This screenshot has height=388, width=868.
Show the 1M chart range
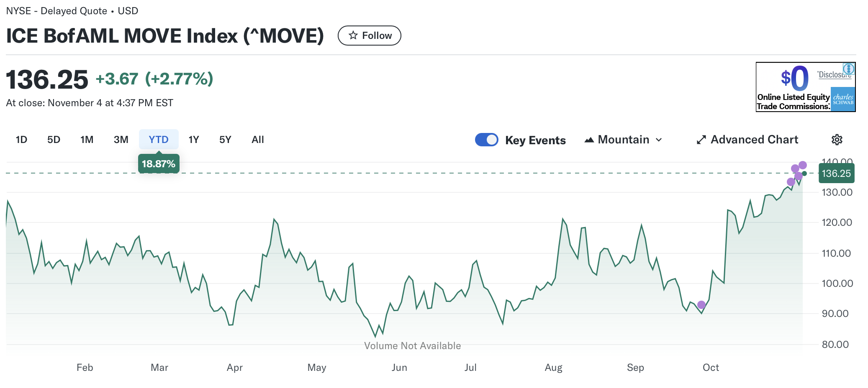click(x=87, y=140)
